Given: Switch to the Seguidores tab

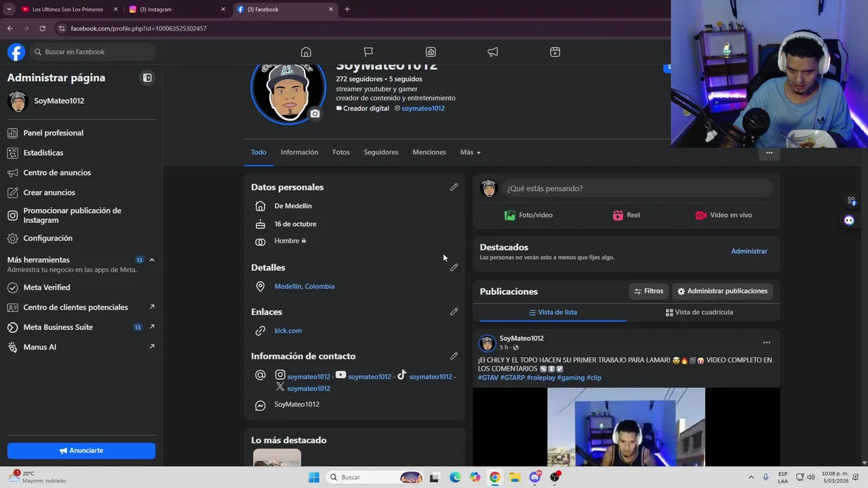Looking at the screenshot, I should [x=381, y=152].
